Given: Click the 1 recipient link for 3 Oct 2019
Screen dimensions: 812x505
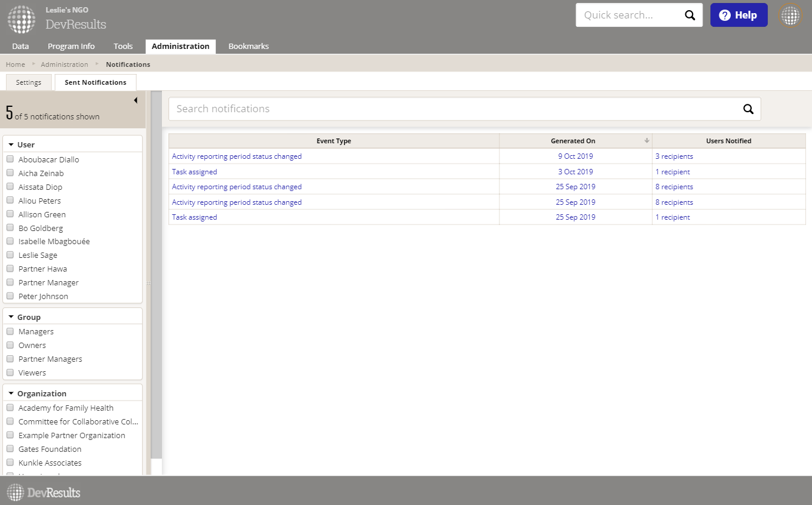Looking at the screenshot, I should click(673, 172).
